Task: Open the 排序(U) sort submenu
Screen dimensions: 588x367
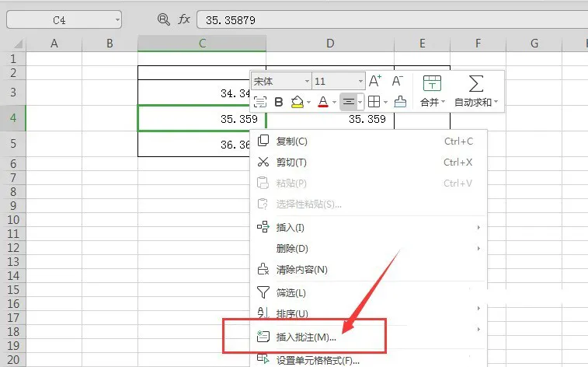Action: pyautogui.click(x=369, y=313)
